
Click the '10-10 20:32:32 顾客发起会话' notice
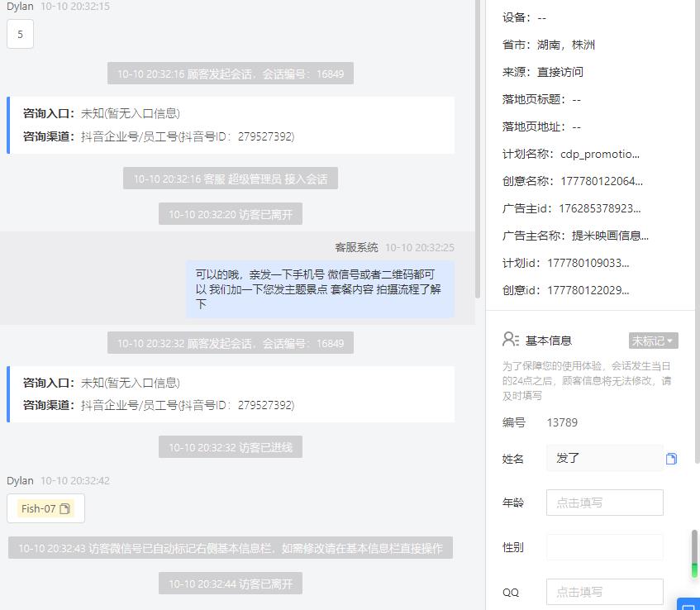(x=231, y=343)
